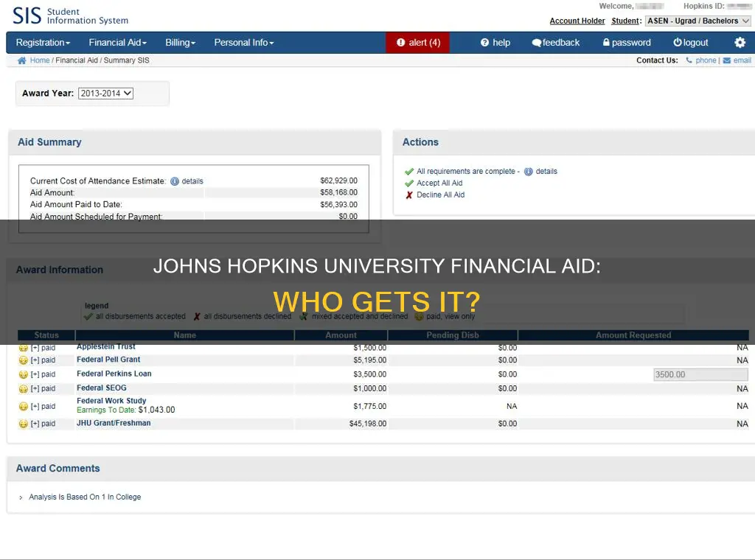The image size is (755, 560).
Task: Open the Registration menu
Action: [x=43, y=42]
